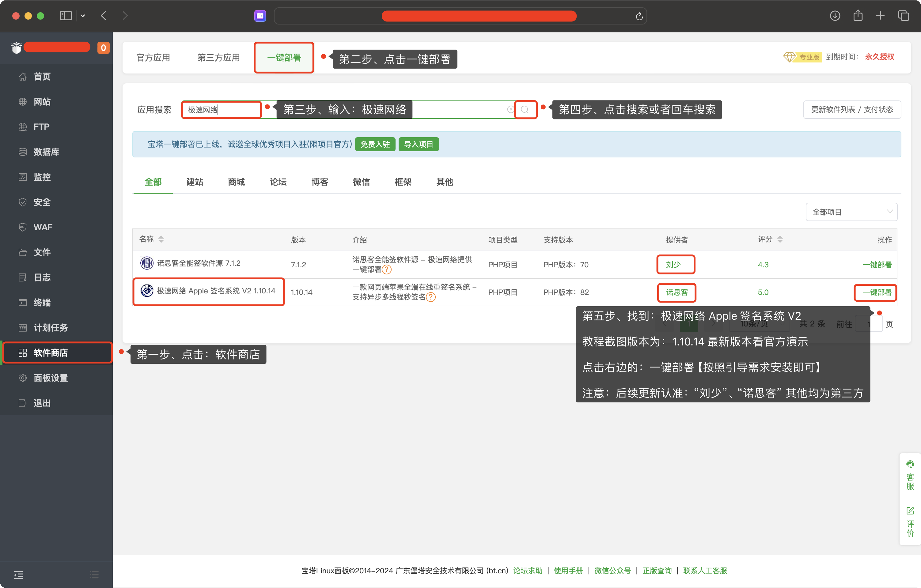Click the 退出 logout icon

pyautogui.click(x=23, y=403)
